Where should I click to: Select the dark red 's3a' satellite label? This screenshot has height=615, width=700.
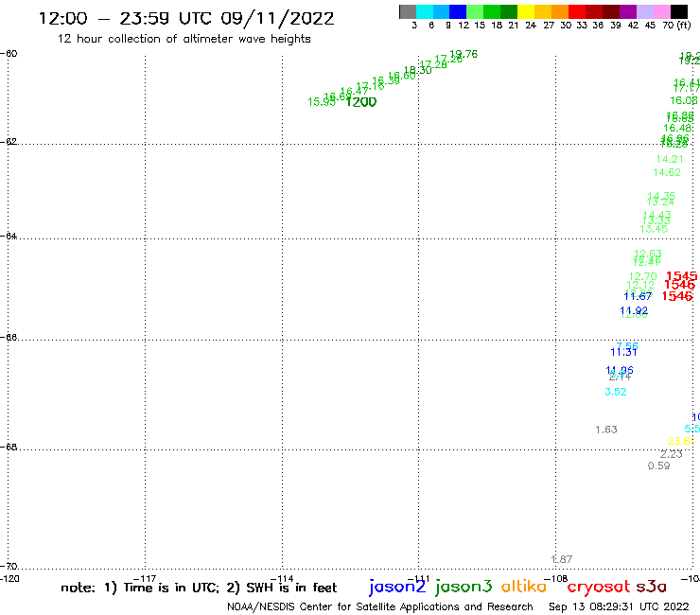click(652, 587)
